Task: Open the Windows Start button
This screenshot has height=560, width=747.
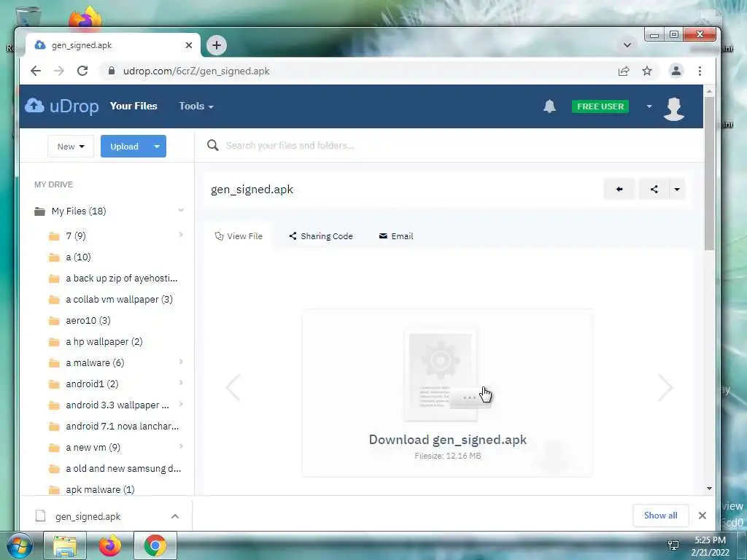Action: [20, 545]
